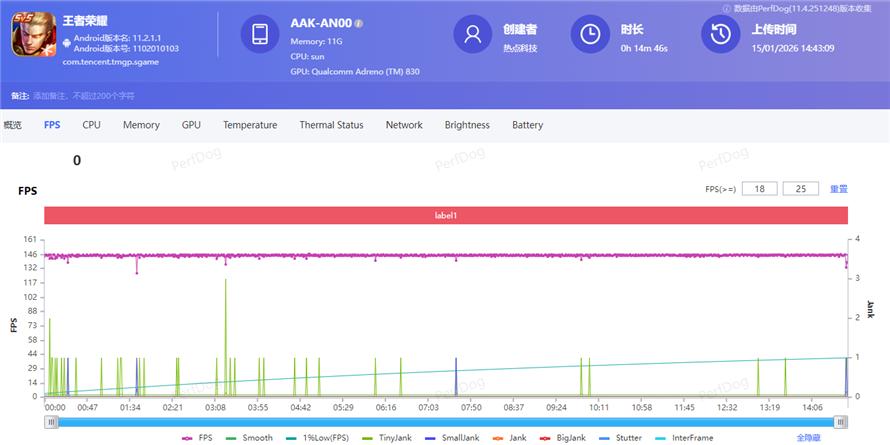Click the clock duration icon

pos(590,34)
